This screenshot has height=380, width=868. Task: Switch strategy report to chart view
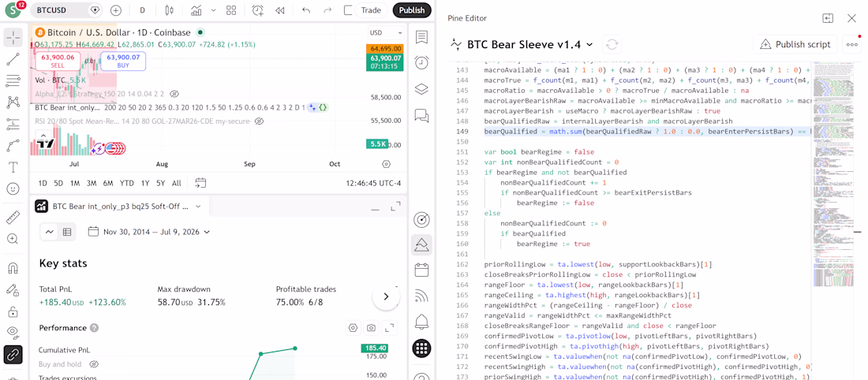50,233
